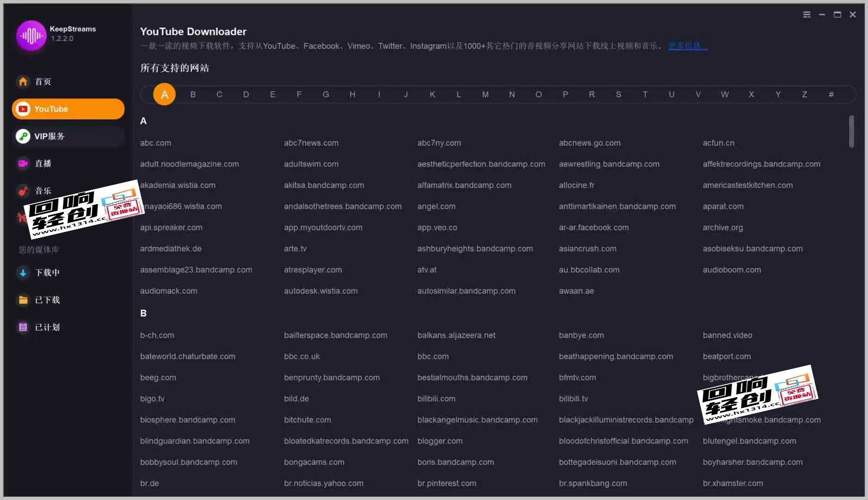The image size is (868, 500).
Task: Jump to letter S sites
Action: (x=618, y=94)
